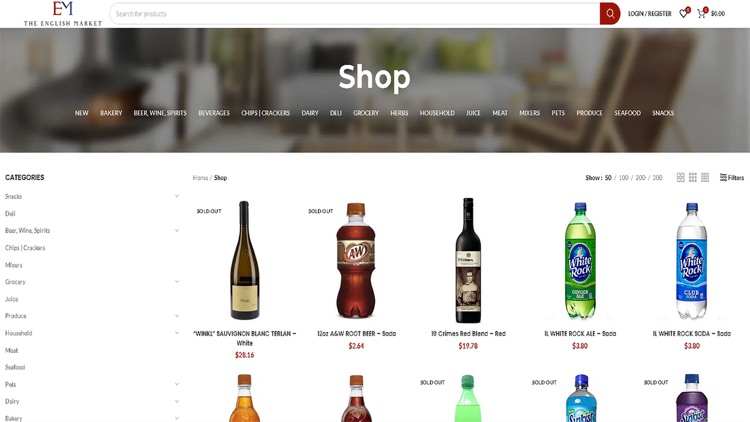Switch to two-column grid view icon
This screenshot has width=750, height=422.
pos(681,178)
